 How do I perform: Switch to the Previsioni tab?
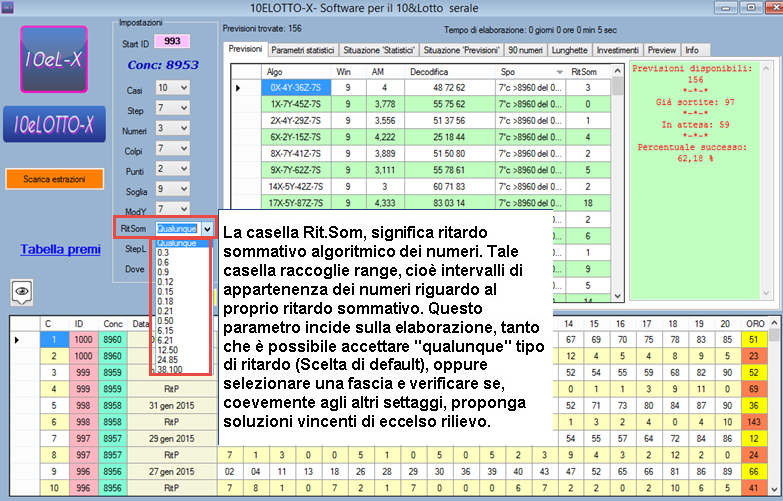point(245,48)
